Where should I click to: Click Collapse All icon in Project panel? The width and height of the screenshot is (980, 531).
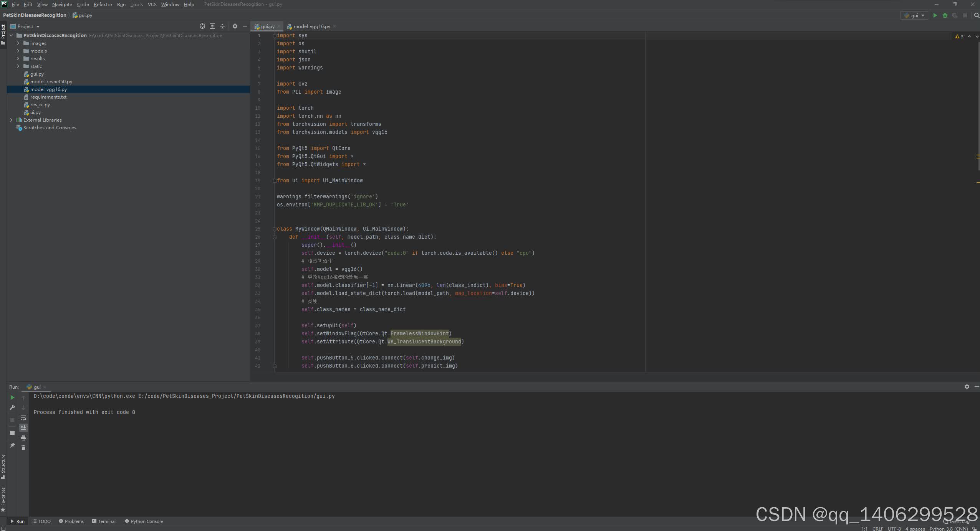coord(222,26)
